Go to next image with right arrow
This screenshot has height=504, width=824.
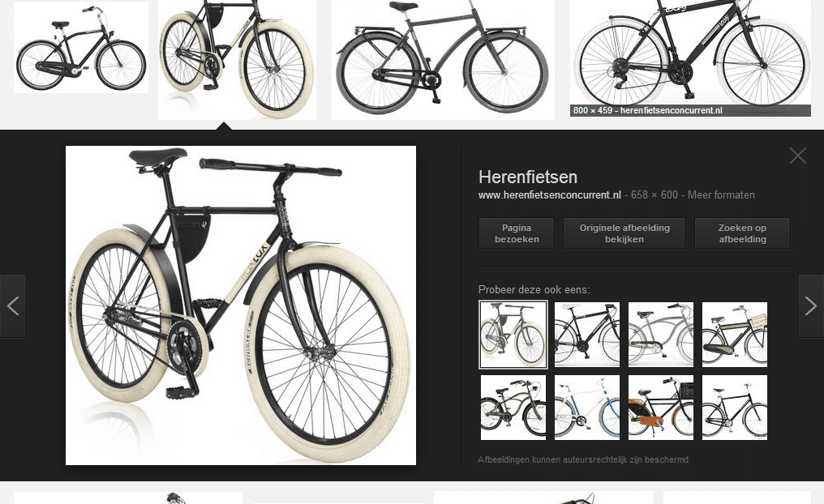(x=810, y=306)
